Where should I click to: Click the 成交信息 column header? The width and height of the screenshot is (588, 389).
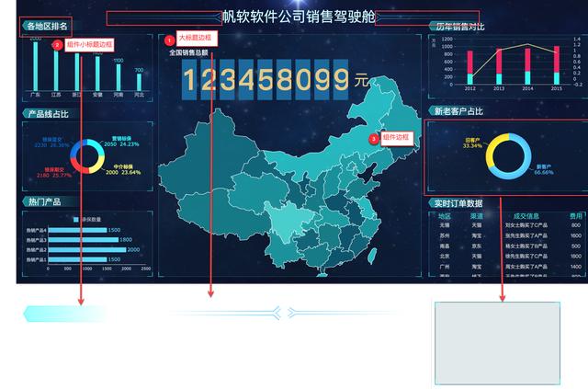(x=526, y=216)
